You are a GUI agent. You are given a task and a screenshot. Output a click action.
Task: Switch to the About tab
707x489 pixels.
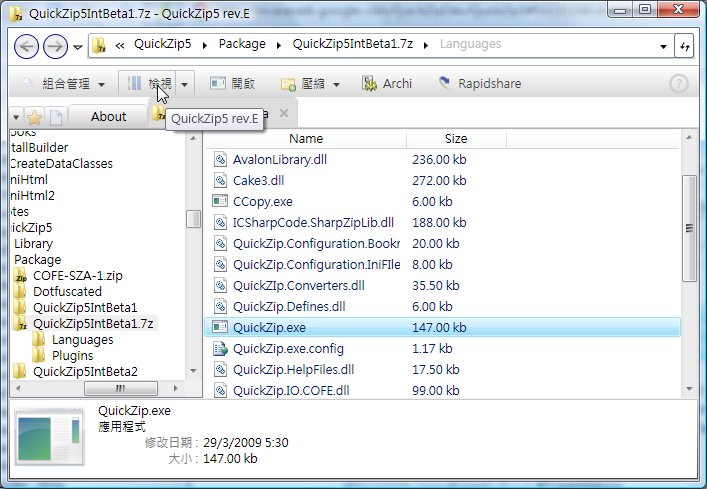108,116
